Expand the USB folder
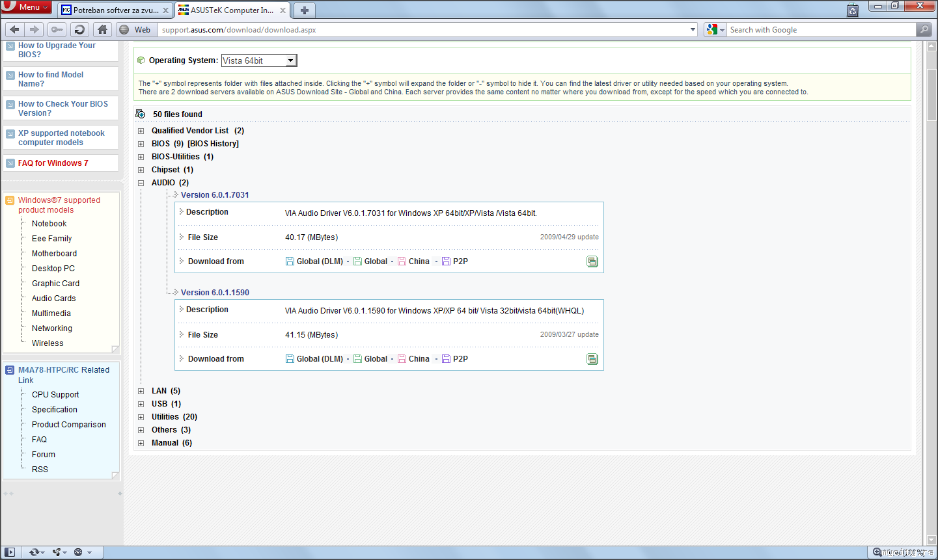Image resolution: width=938 pixels, height=560 pixels. pos(141,404)
